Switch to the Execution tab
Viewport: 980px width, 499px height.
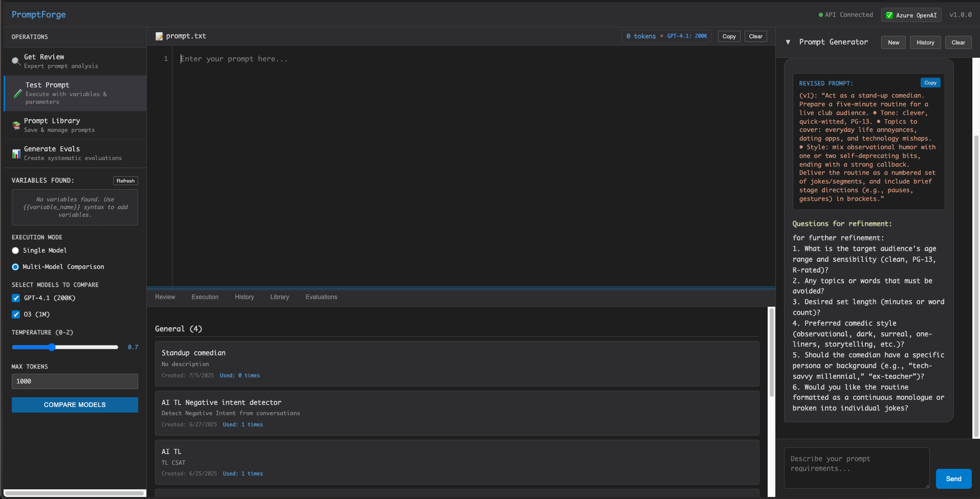click(x=204, y=297)
